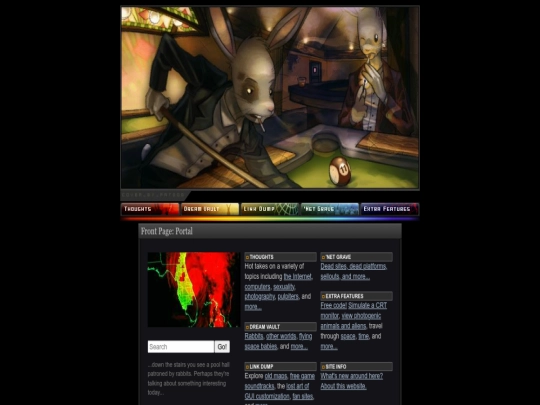Screen dimensions: 540x405
Task: Open the 'Simulate a CRT monitor' link
Action: 367,305
